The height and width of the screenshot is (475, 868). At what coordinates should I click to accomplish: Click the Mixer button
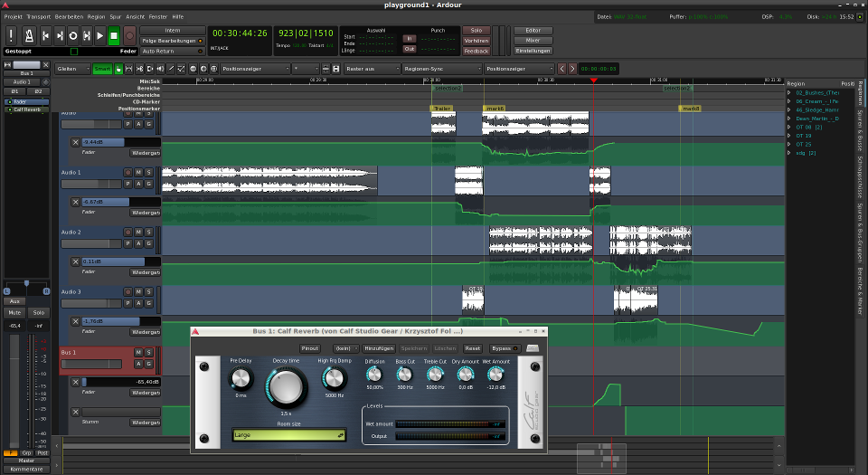(533, 41)
